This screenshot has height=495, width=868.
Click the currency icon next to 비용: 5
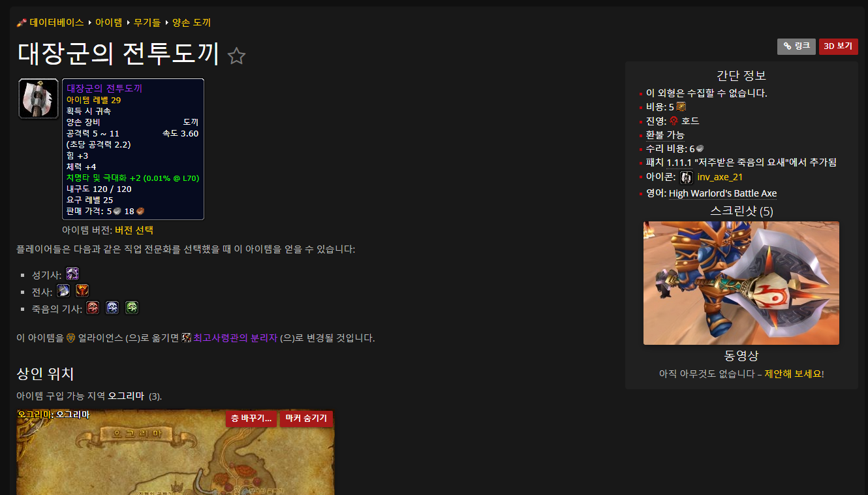pos(681,107)
